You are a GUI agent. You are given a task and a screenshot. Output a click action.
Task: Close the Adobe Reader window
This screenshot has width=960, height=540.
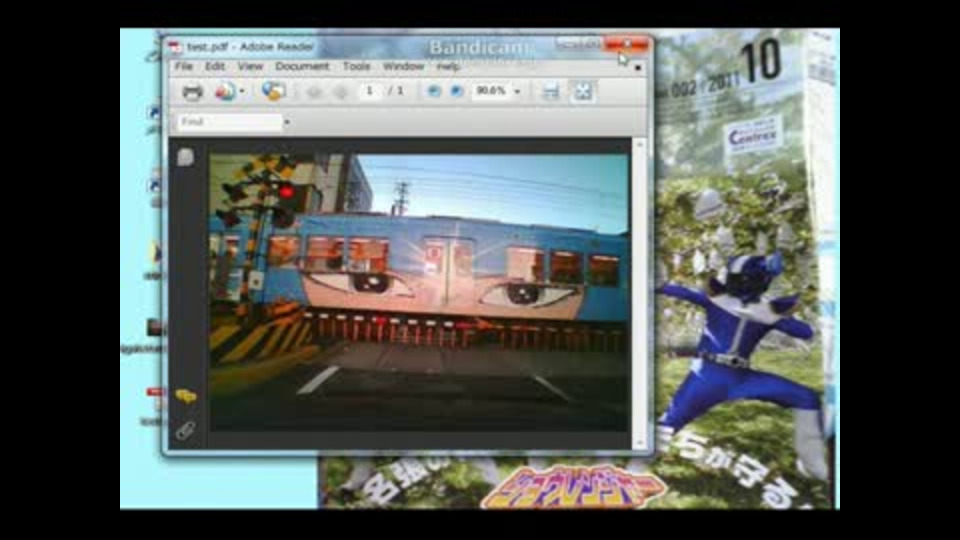pyautogui.click(x=626, y=44)
